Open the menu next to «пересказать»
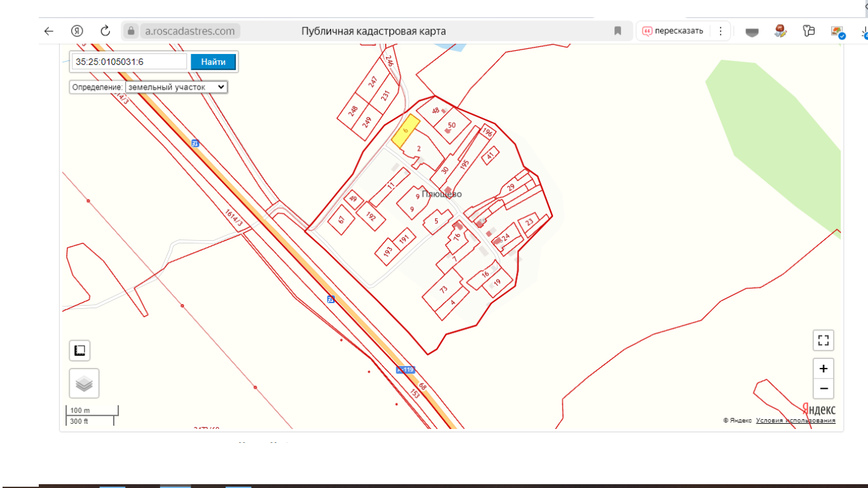This screenshot has width=868, height=488. (720, 31)
